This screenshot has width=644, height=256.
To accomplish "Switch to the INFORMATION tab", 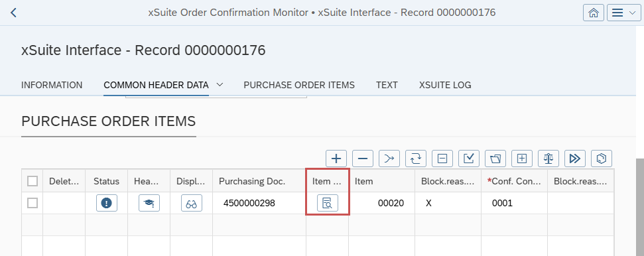I will point(52,85).
